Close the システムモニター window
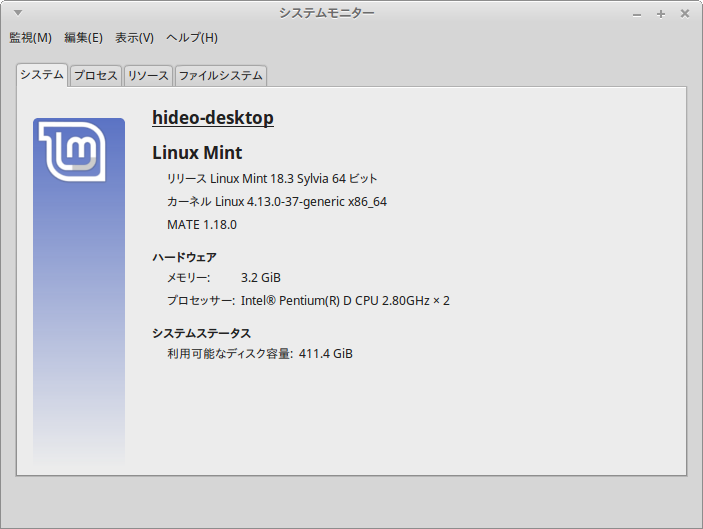The image size is (703, 529). [x=685, y=14]
